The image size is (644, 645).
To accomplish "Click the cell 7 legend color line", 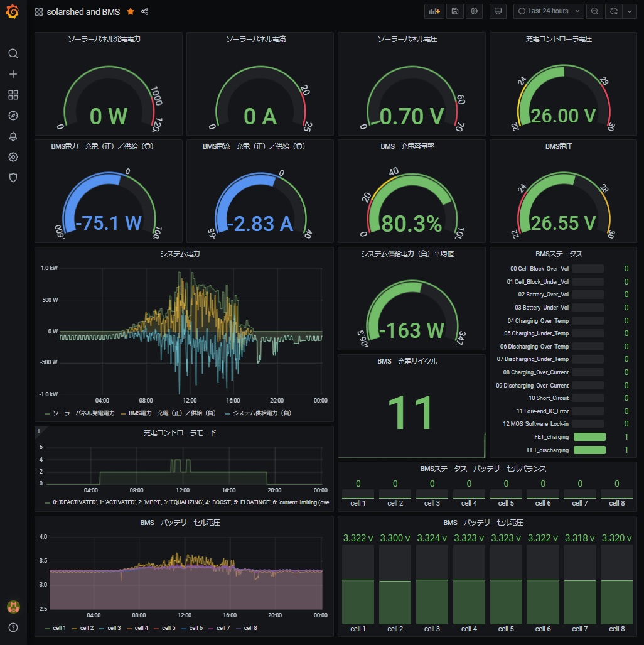I will (211, 628).
